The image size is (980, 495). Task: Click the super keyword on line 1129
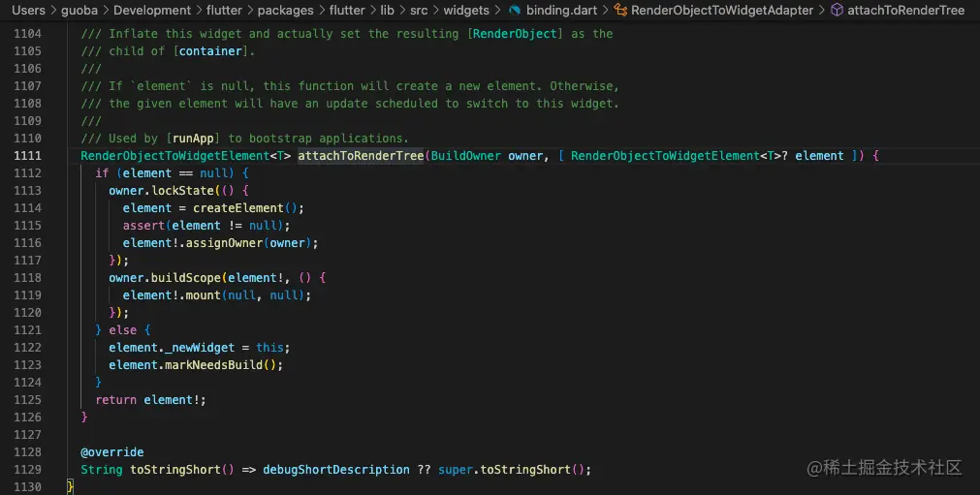click(x=456, y=470)
